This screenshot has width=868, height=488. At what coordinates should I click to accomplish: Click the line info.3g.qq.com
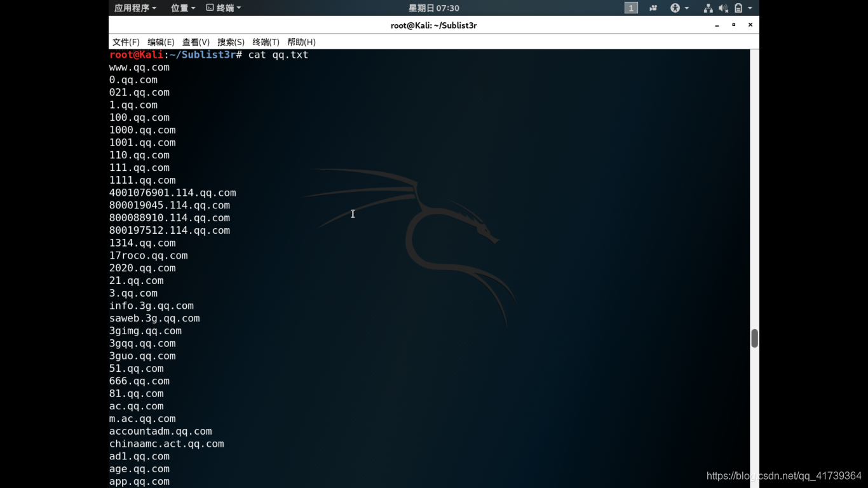(151, 306)
